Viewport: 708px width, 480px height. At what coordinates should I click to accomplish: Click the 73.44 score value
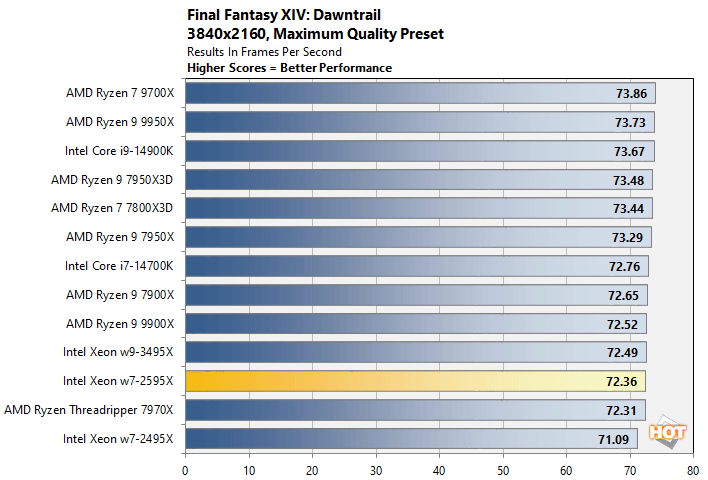click(x=628, y=209)
